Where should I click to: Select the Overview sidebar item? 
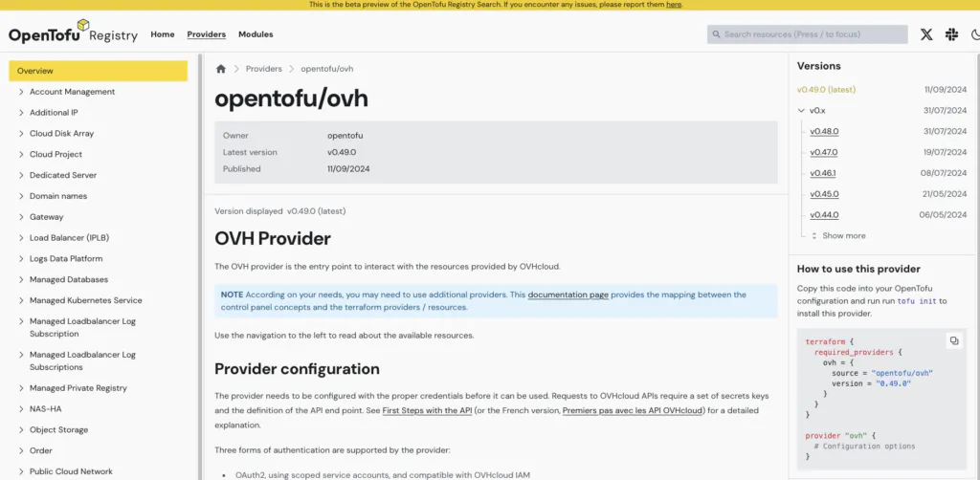99,71
